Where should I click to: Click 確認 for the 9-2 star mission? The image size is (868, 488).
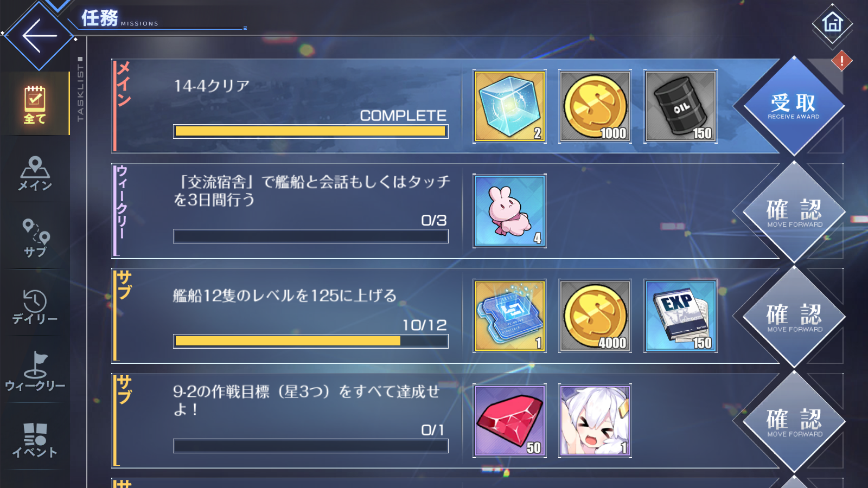[794, 421]
